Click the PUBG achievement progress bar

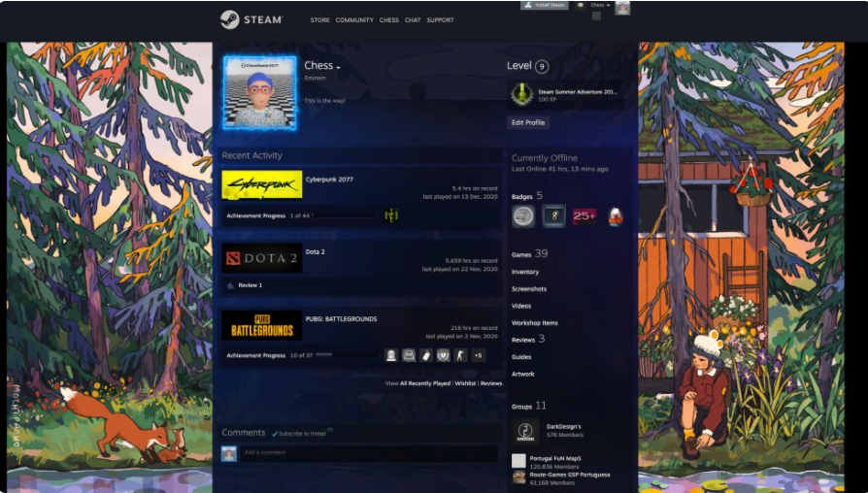point(347,354)
